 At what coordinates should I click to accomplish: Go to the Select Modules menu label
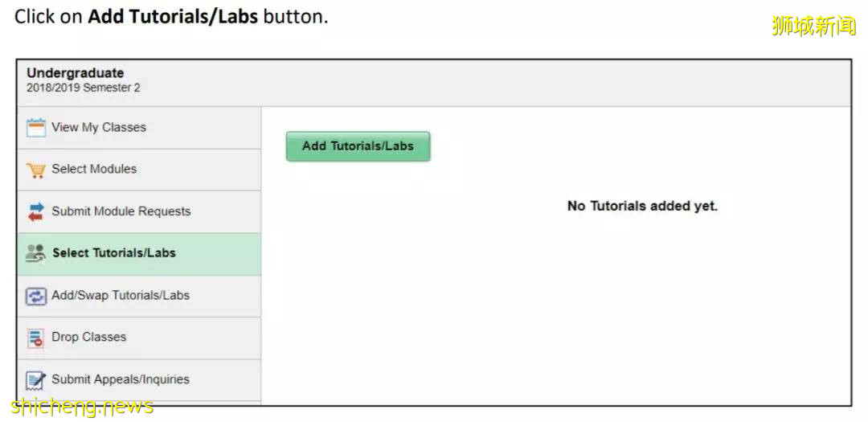94,169
